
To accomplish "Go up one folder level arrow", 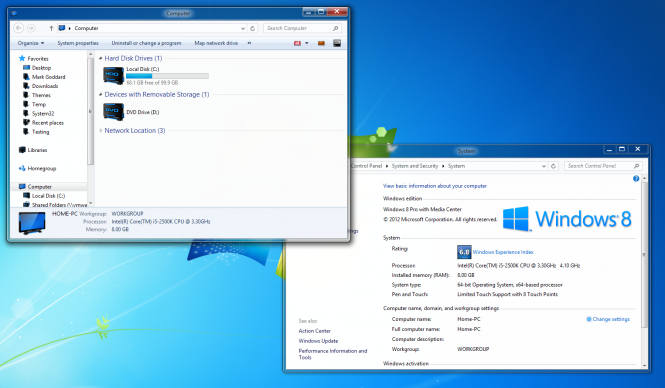I will 51,28.
